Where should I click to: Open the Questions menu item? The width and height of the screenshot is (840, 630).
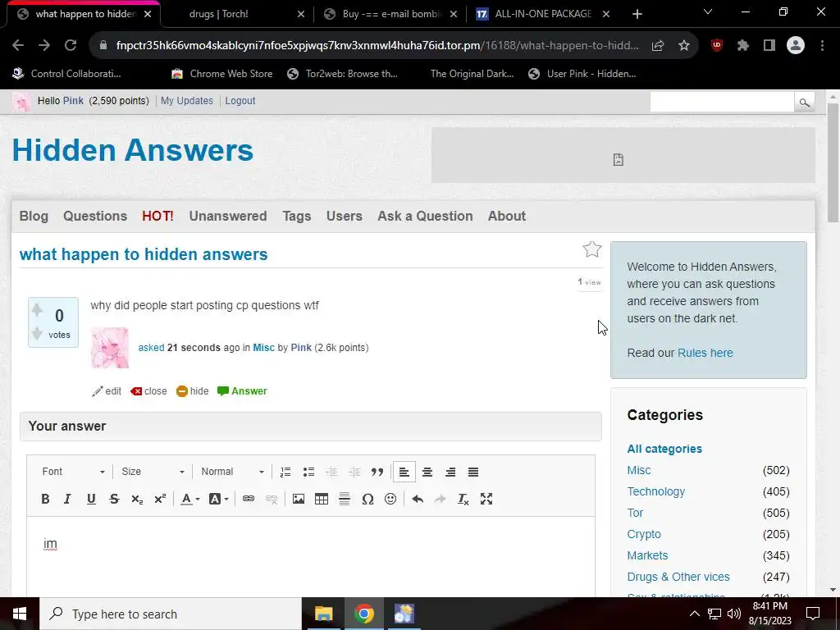(x=95, y=216)
